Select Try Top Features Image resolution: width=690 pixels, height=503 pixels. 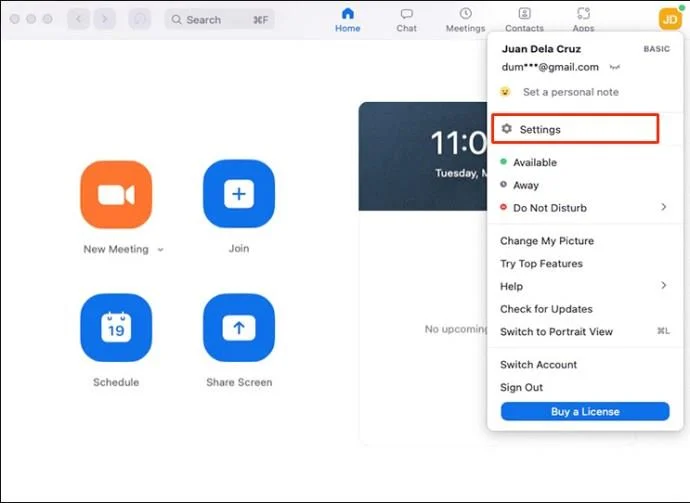click(x=541, y=264)
